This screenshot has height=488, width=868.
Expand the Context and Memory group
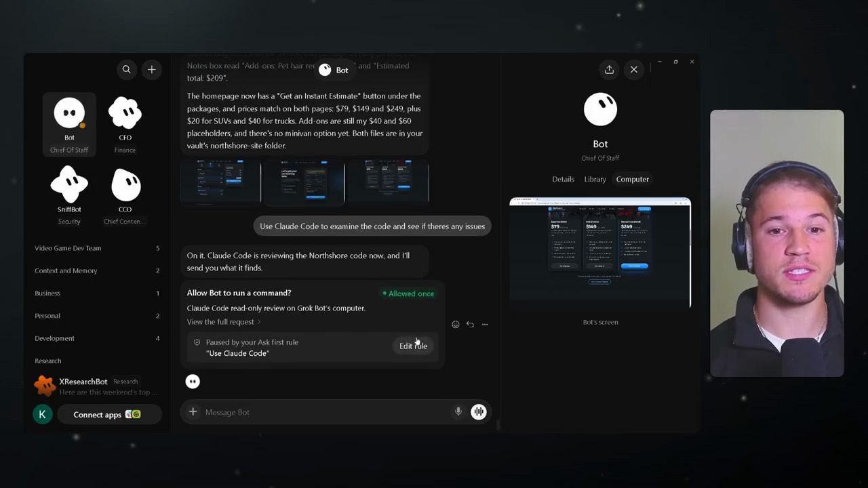[x=97, y=270]
